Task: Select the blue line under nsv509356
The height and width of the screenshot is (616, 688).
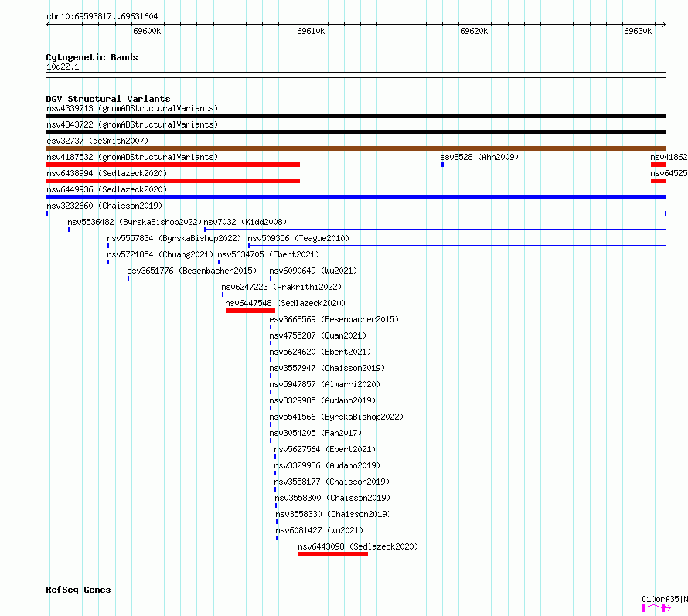Action: [x=457, y=246]
